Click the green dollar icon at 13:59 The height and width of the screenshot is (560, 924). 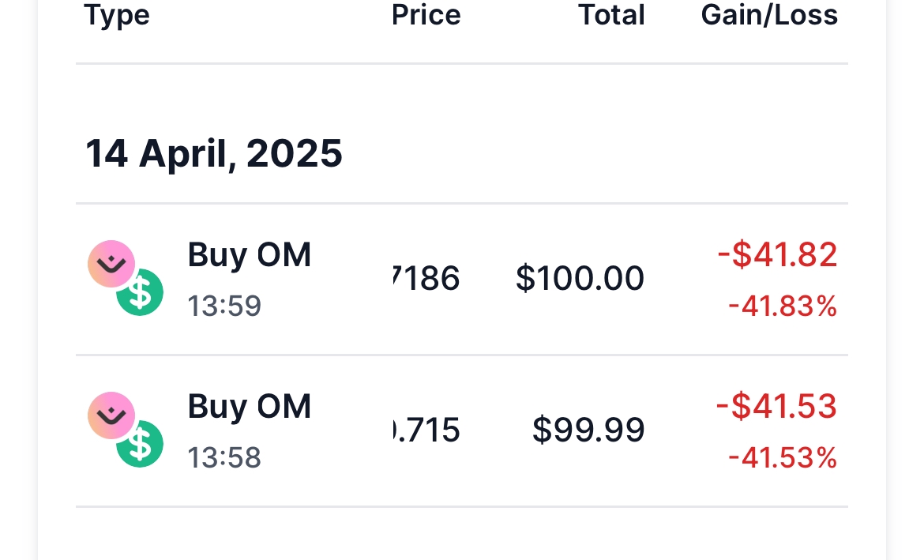pyautogui.click(x=141, y=293)
